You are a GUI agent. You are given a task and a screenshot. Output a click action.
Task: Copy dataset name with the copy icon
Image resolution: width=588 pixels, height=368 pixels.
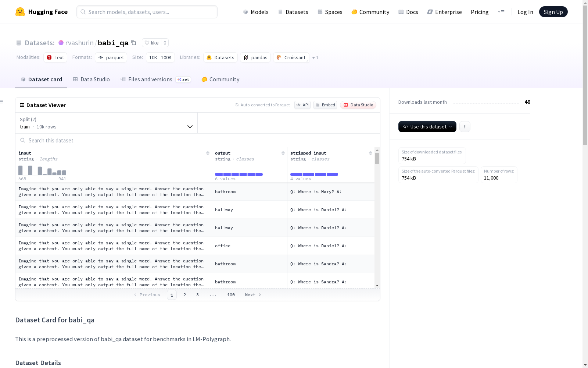(134, 43)
